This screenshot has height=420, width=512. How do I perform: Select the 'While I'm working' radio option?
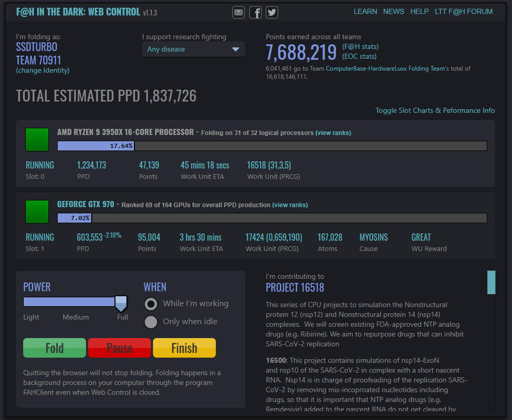coord(151,304)
